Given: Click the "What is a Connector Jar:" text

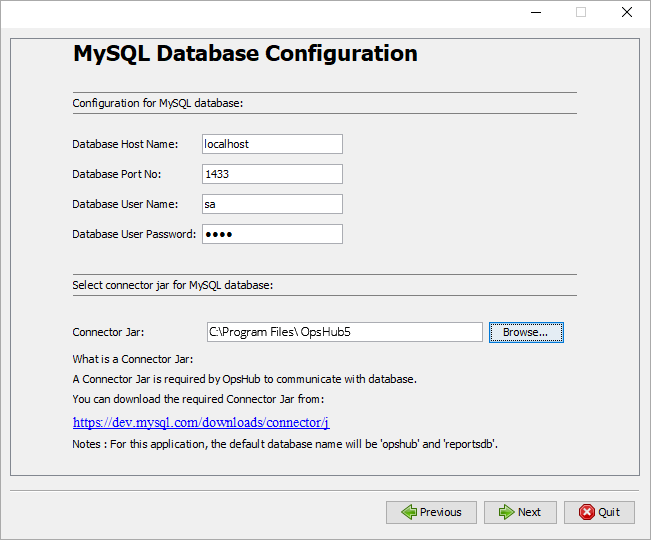Looking at the screenshot, I should (133, 359).
